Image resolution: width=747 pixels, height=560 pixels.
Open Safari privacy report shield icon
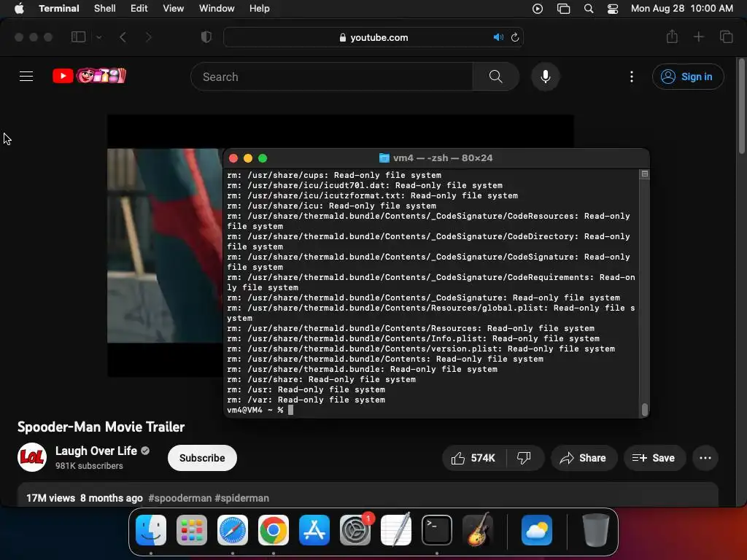[x=206, y=37]
